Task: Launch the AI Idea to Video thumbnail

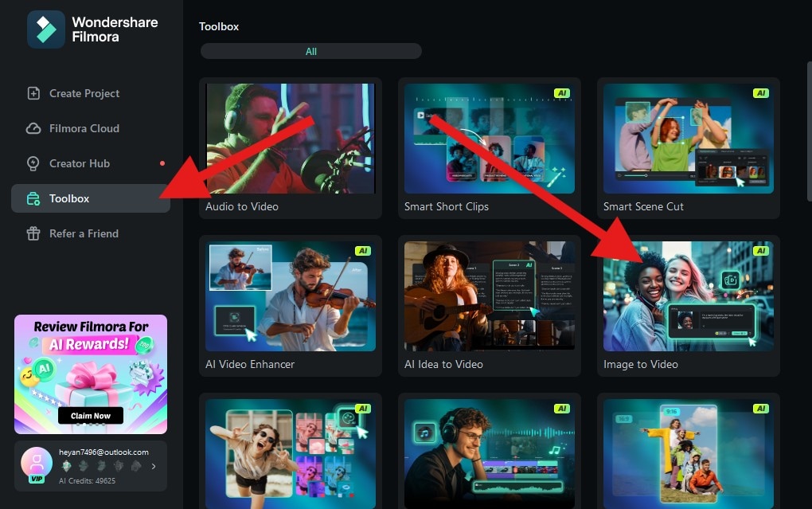Action: [490, 296]
